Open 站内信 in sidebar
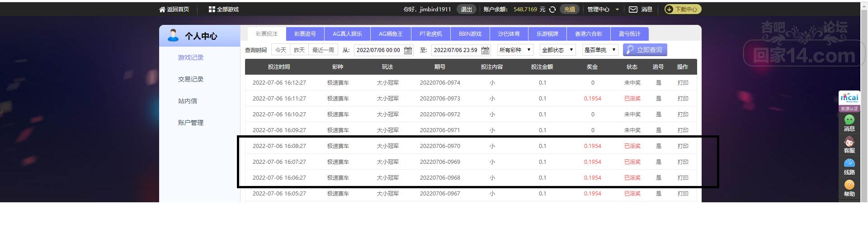Image resolution: width=868 pixels, height=248 pixels. point(188,101)
